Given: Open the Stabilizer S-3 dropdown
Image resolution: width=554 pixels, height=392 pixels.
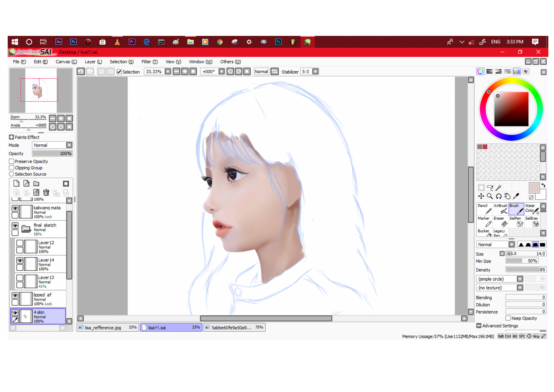Looking at the screenshot, I should [315, 72].
